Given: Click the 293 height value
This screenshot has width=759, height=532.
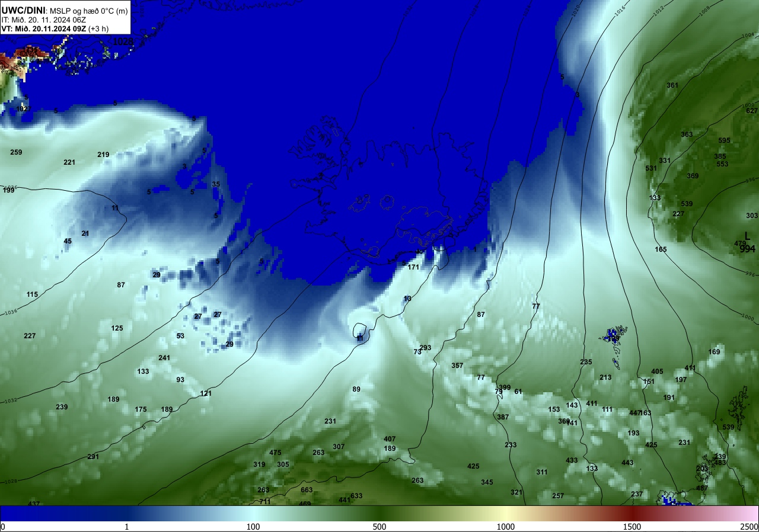Looking at the screenshot, I should coord(425,348).
